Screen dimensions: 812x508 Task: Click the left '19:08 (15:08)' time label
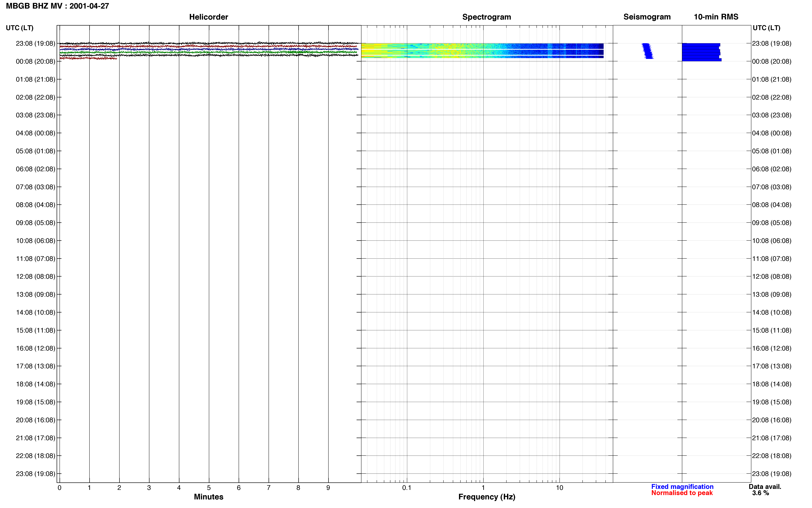[x=35, y=402]
